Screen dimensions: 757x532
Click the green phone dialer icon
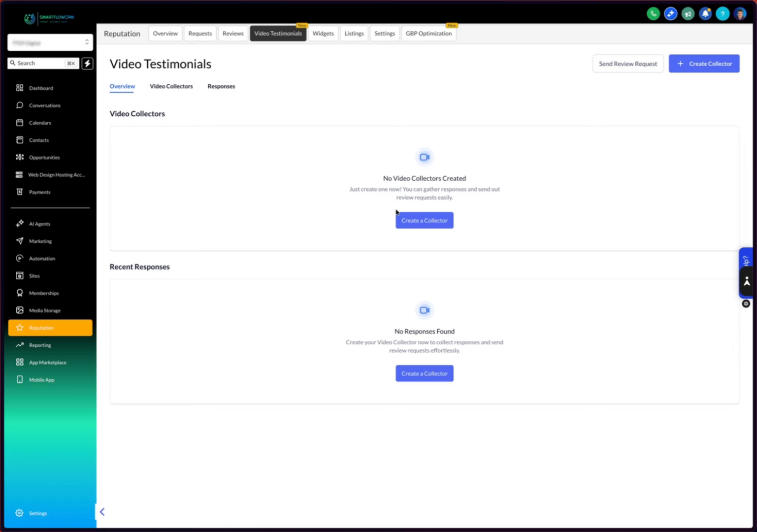[x=653, y=14]
